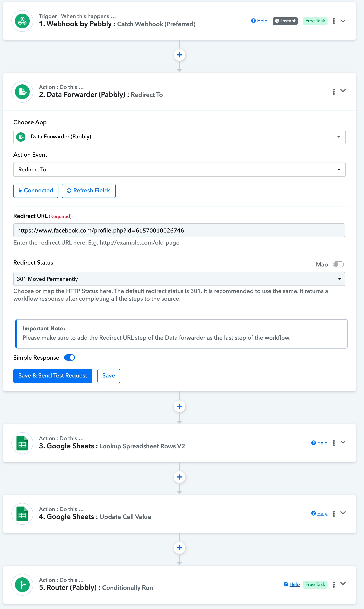
Task: Add a step after the Webhook trigger
Action: tap(179, 55)
